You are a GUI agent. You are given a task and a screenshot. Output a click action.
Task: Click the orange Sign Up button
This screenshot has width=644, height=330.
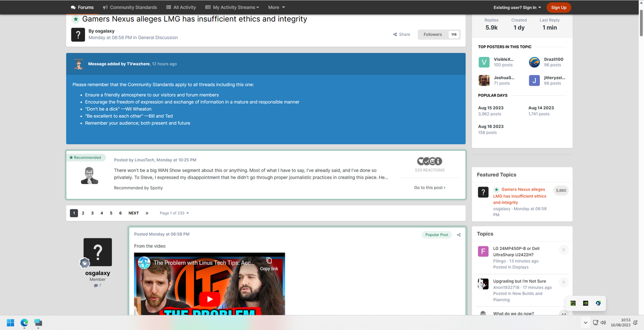(558, 8)
